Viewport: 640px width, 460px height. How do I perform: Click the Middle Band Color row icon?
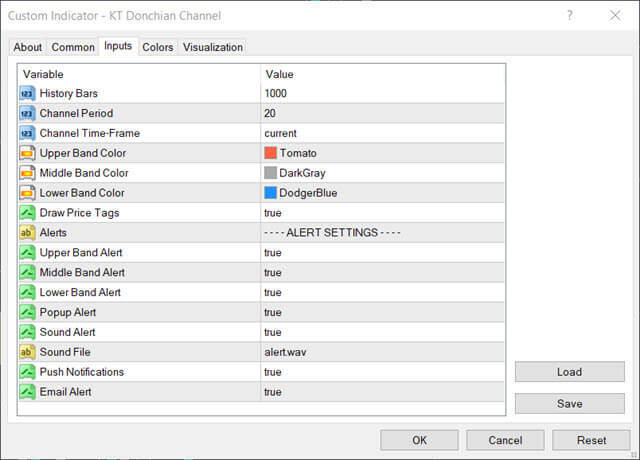click(x=27, y=173)
